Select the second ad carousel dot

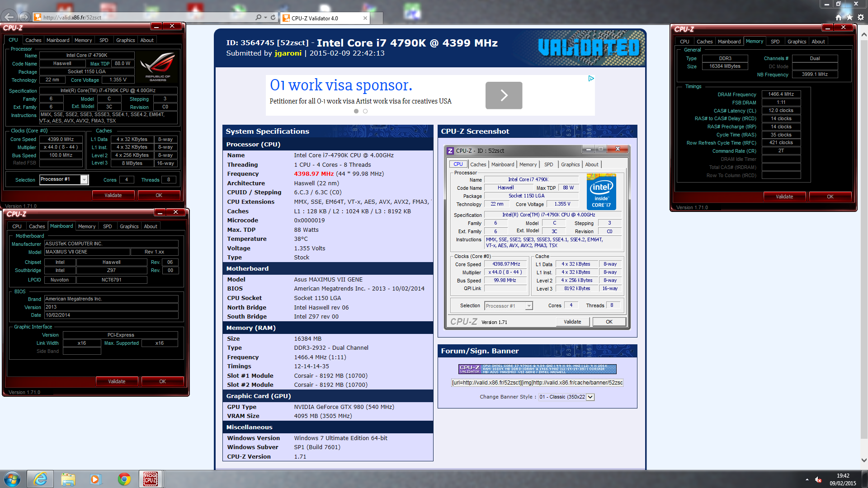point(365,111)
